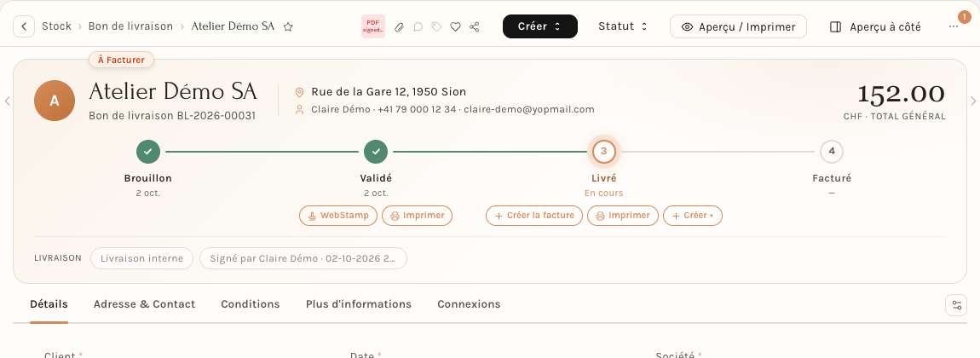Click Aperçu / Imprimer button
980x358 pixels.
[x=738, y=27]
